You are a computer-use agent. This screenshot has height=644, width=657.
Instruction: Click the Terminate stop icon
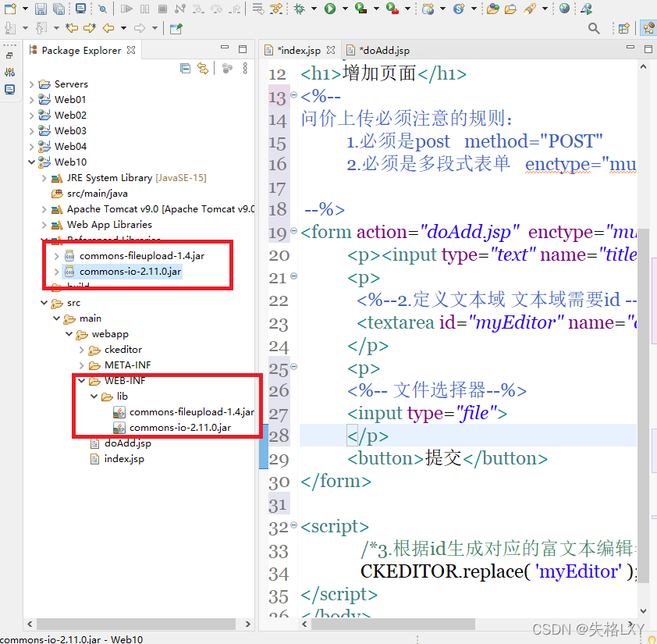(162, 9)
